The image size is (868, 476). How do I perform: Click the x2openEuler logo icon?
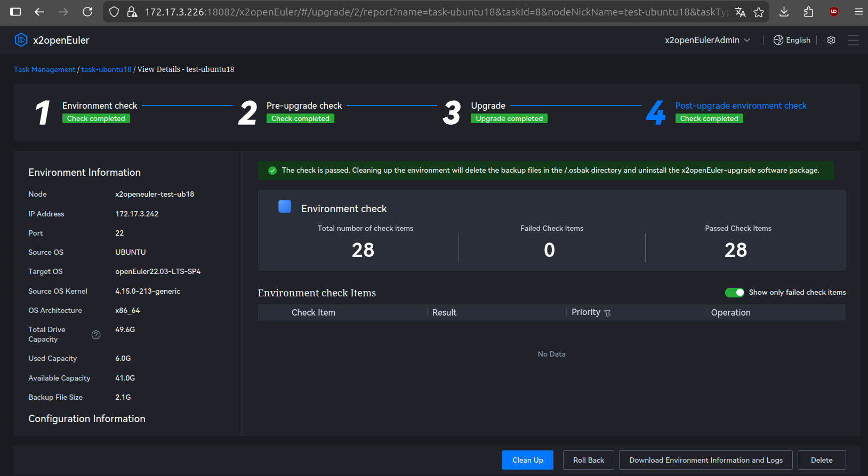21,40
